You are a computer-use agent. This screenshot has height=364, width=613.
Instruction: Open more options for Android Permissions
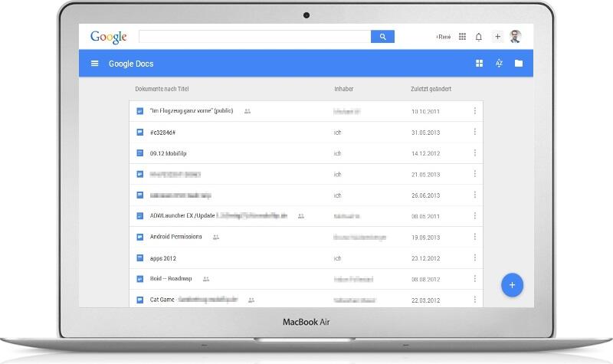point(474,237)
